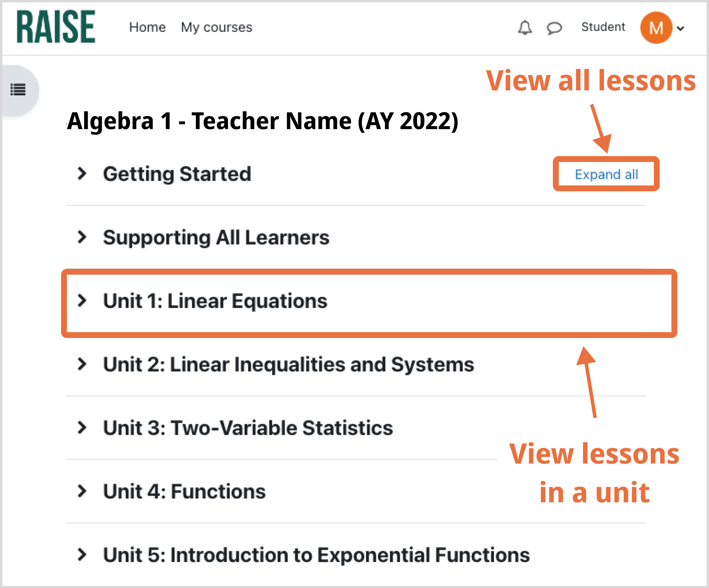
Task: Open the notifications bell
Action: 525,27
